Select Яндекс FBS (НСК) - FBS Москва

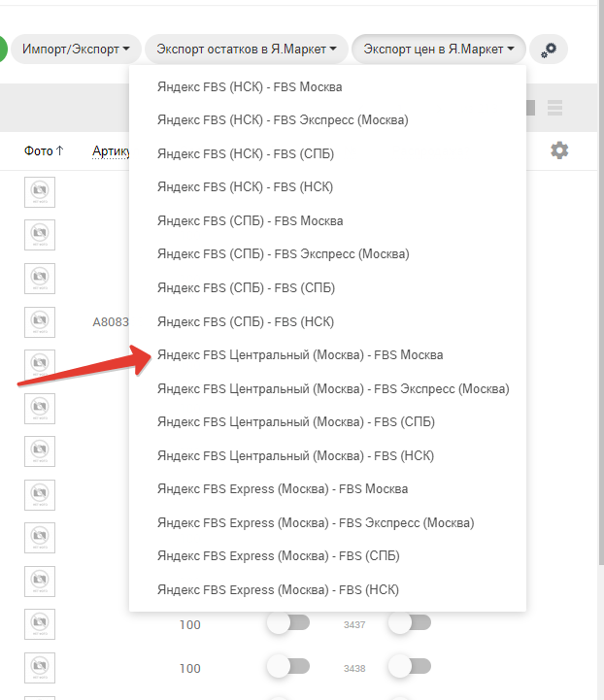click(327, 86)
